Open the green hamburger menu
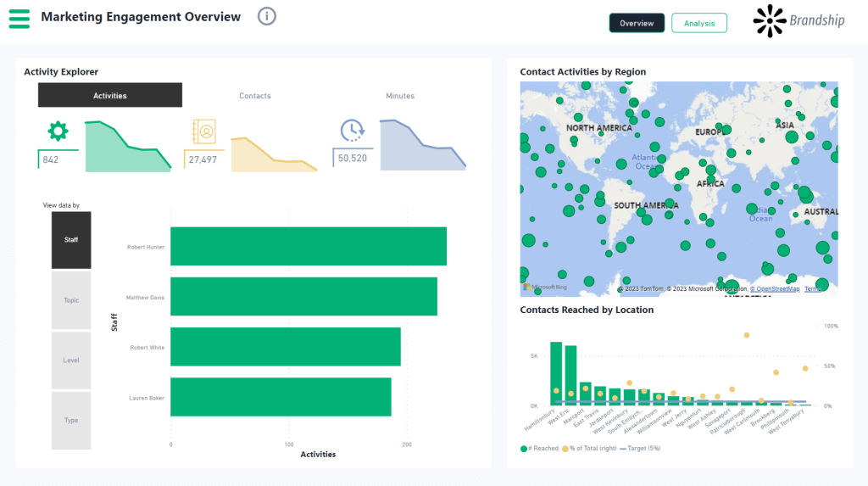Screen dimensions: 868x486 (x=19, y=18)
